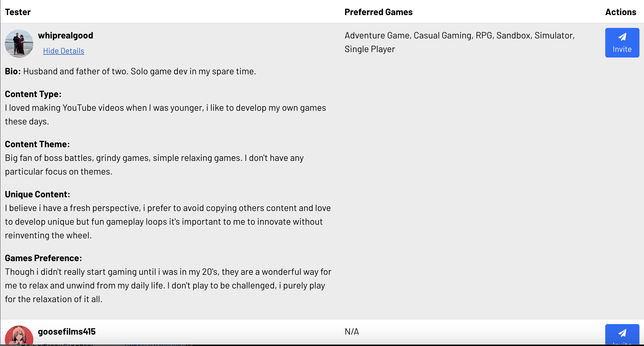644x346 pixels.
Task: Click the Bio line about husband and father
Action: (130, 71)
